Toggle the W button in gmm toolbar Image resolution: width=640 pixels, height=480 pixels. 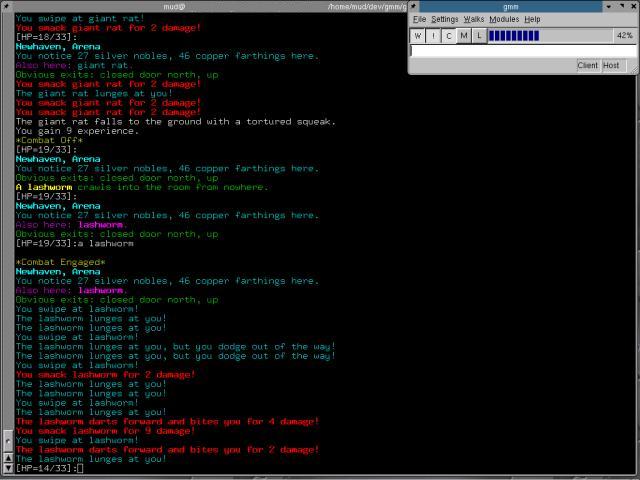point(418,36)
